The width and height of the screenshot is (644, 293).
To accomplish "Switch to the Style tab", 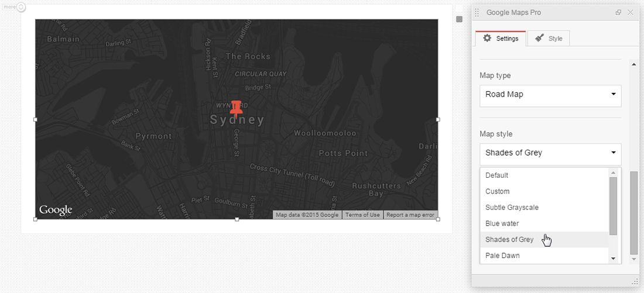I will pyautogui.click(x=549, y=39).
